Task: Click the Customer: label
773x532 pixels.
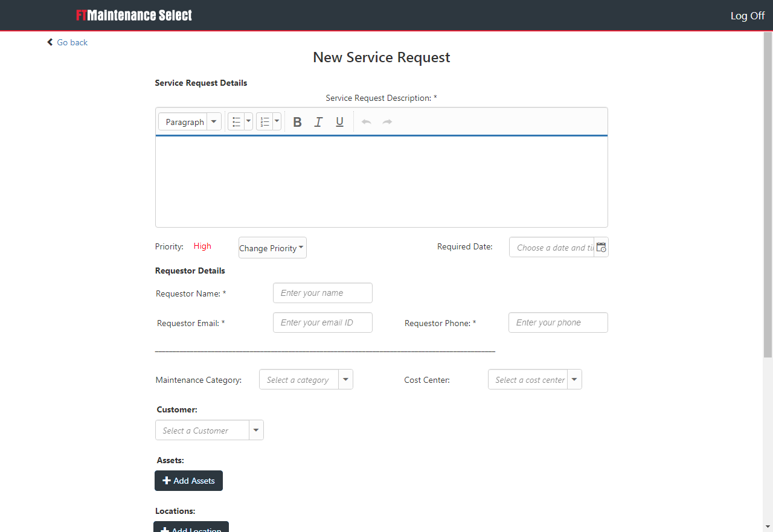Action: [x=177, y=409]
